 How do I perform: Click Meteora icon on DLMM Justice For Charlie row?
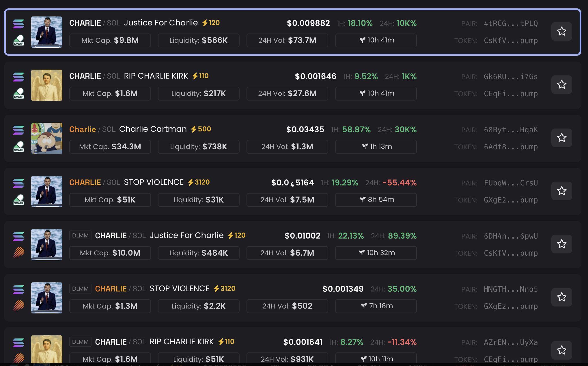point(18,252)
